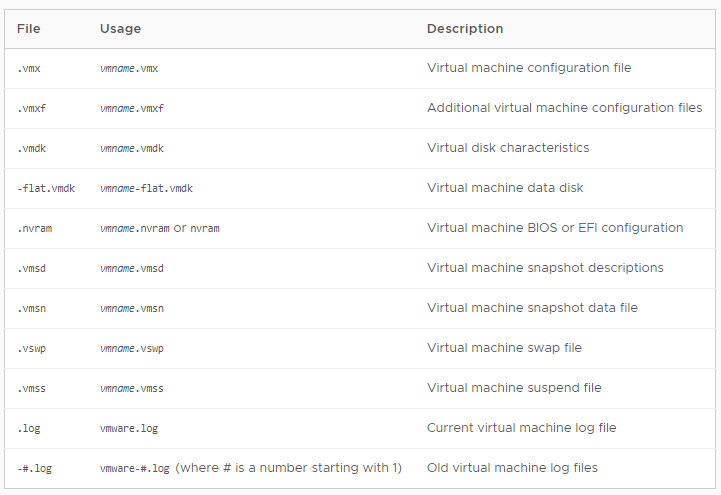Select the -#.log file cell
Viewport: 721px width, 495px height.
(34, 468)
